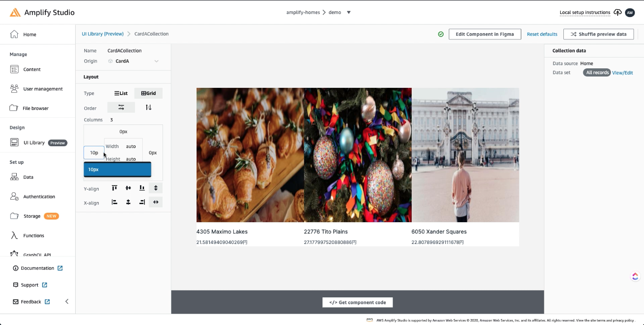644x325 pixels.
Task: Click the Functions lambda icon
Action: [x=14, y=235]
